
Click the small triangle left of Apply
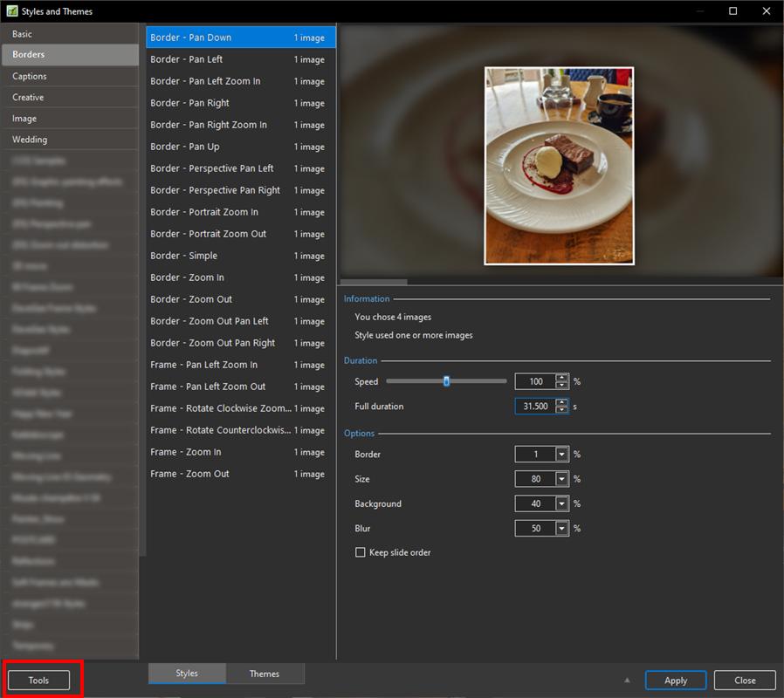[x=626, y=681]
